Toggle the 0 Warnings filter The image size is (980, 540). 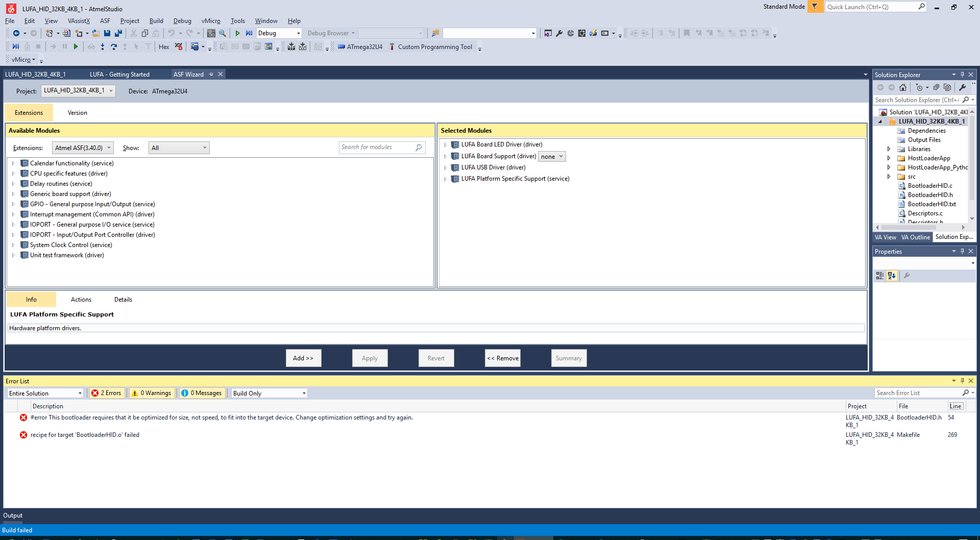pyautogui.click(x=152, y=393)
